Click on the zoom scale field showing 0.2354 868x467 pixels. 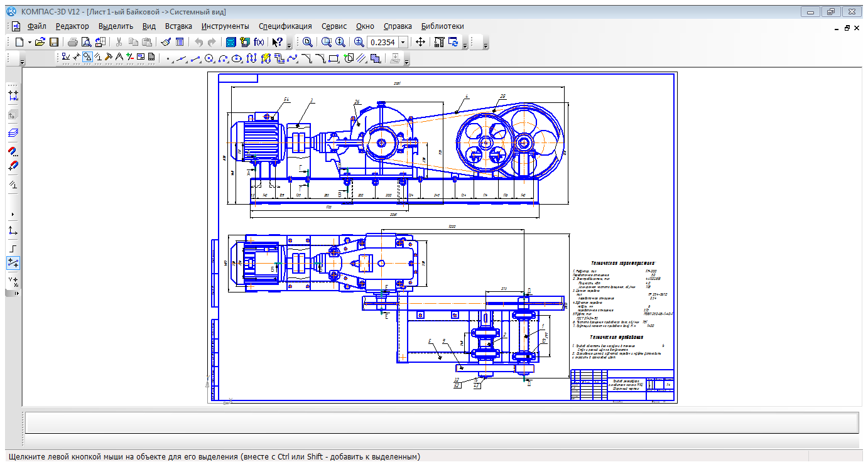tap(382, 42)
